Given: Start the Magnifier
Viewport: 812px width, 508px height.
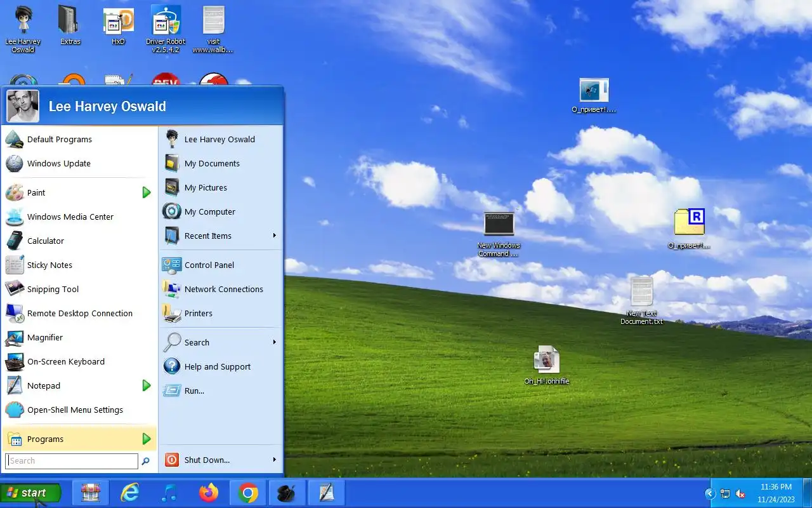Looking at the screenshot, I should click(x=79, y=337).
